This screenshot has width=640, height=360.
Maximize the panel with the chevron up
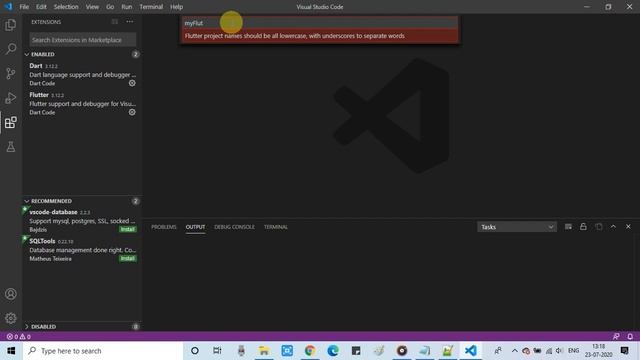click(x=613, y=227)
